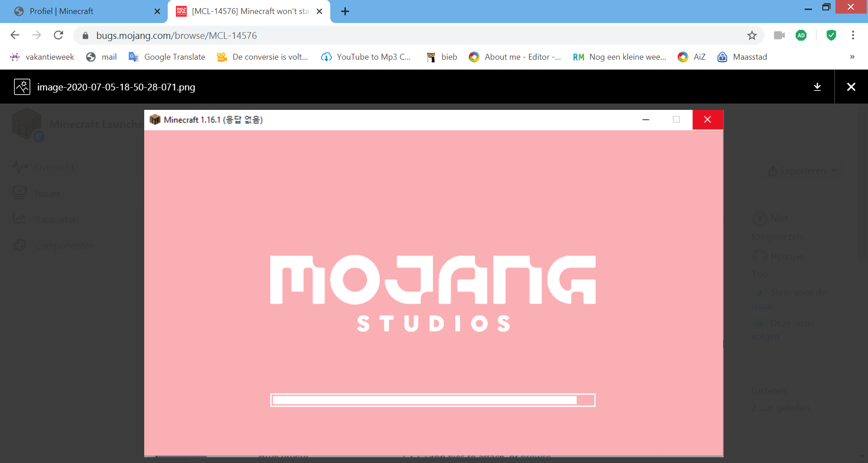Open the De conversie is volt... bookmark
The image size is (868, 463).
(262, 57)
